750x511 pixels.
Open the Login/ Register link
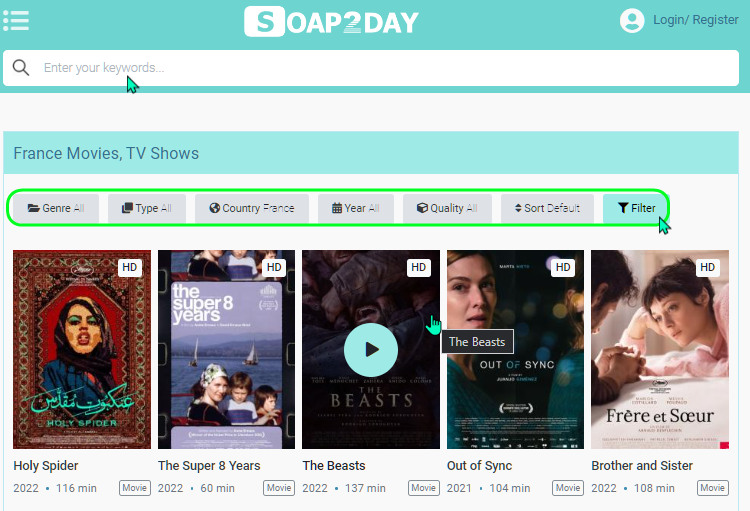pyautogui.click(x=695, y=20)
